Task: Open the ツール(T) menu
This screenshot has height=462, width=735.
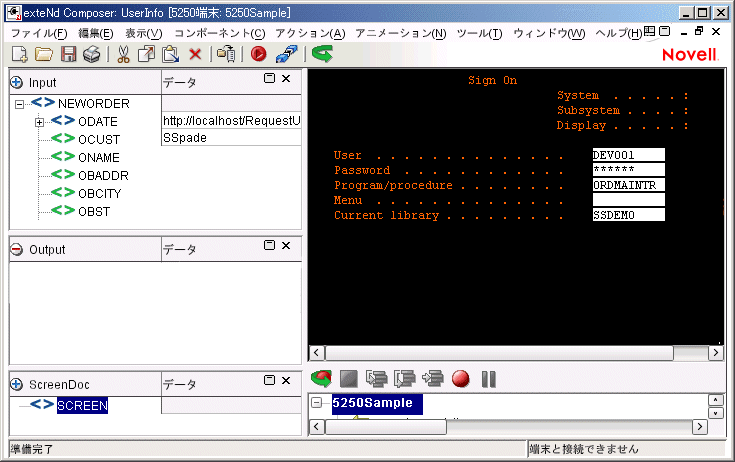Action: click(479, 33)
